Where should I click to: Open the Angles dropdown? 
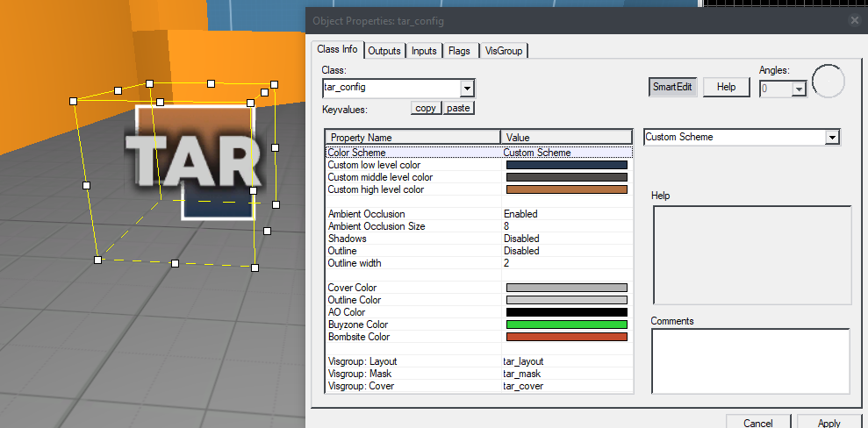pos(799,89)
